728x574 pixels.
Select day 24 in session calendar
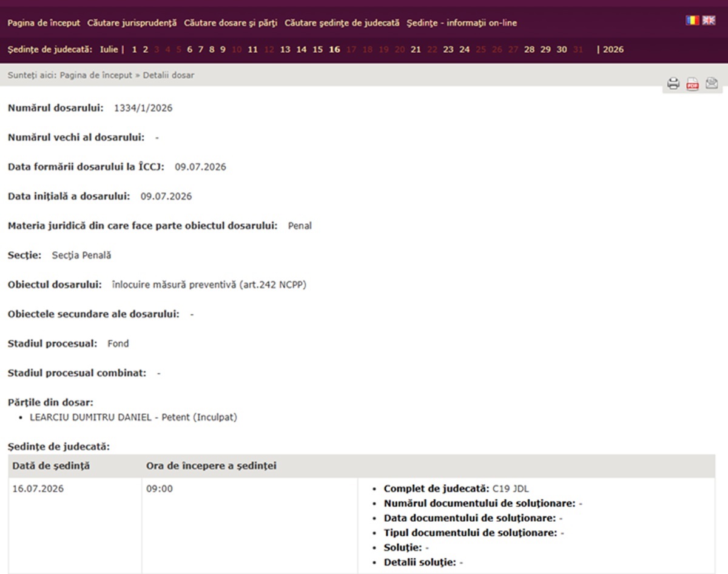[x=464, y=50]
